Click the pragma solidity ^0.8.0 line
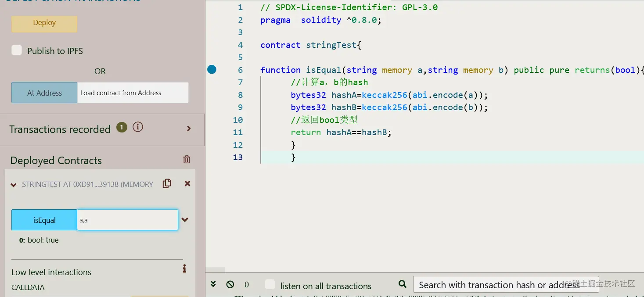 coord(321,20)
